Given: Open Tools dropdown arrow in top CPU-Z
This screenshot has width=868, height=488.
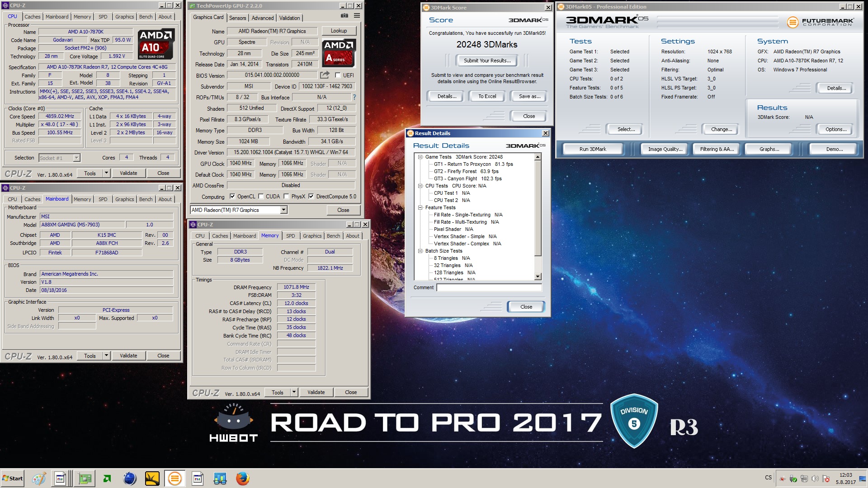Looking at the screenshot, I should 106,173.
